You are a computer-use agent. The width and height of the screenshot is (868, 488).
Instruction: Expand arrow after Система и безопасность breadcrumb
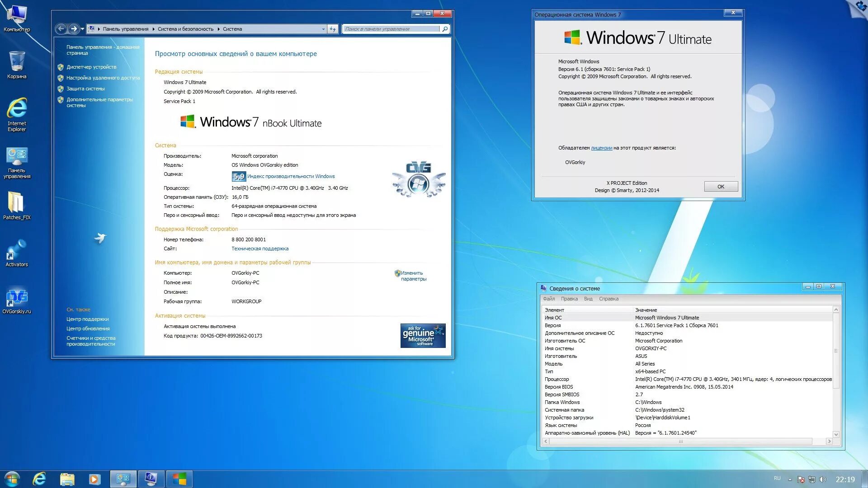(x=218, y=29)
